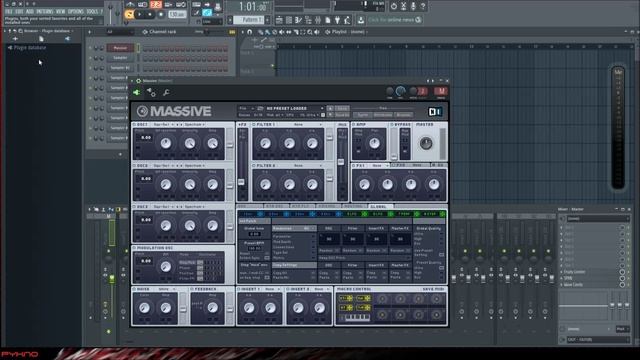The image size is (640, 360).
Task: Click the transport Stop button
Action: [x=150, y=14]
